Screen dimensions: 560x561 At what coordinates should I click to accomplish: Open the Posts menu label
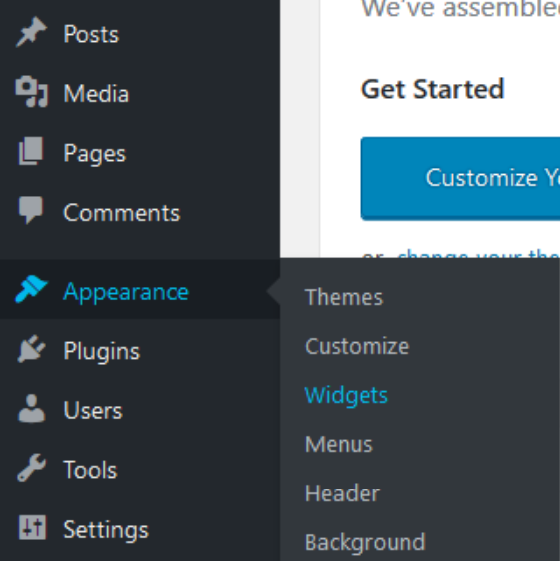click(91, 34)
